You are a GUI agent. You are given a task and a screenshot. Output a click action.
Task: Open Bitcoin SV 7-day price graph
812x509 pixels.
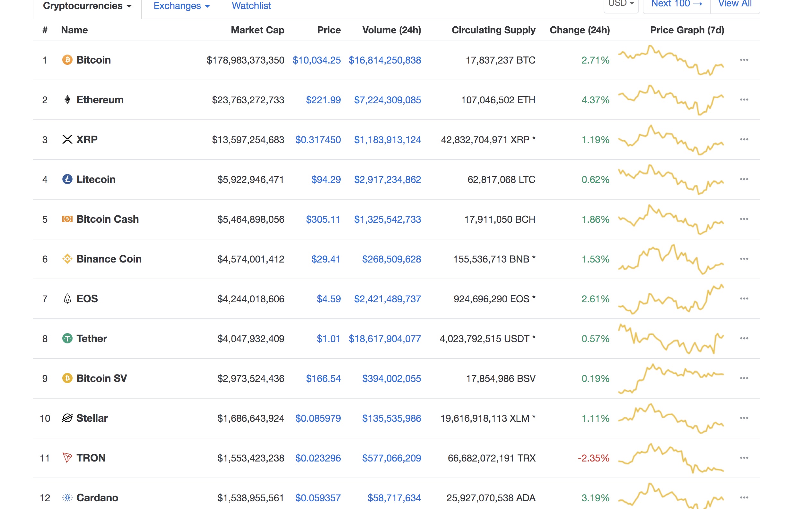click(x=671, y=378)
